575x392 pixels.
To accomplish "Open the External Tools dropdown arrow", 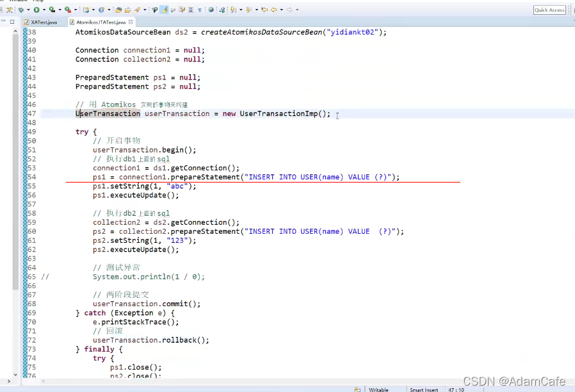I will pyautogui.click(x=76, y=10).
